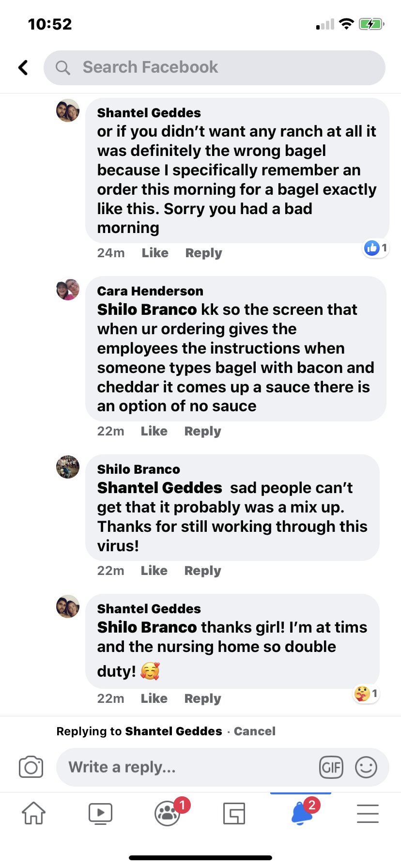Open the hamburger menu icon

point(368,813)
